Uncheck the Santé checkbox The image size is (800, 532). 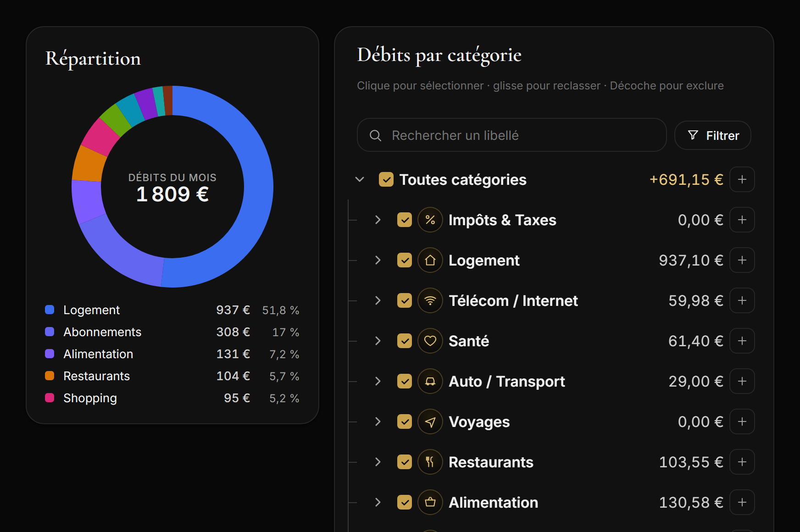pyautogui.click(x=405, y=341)
